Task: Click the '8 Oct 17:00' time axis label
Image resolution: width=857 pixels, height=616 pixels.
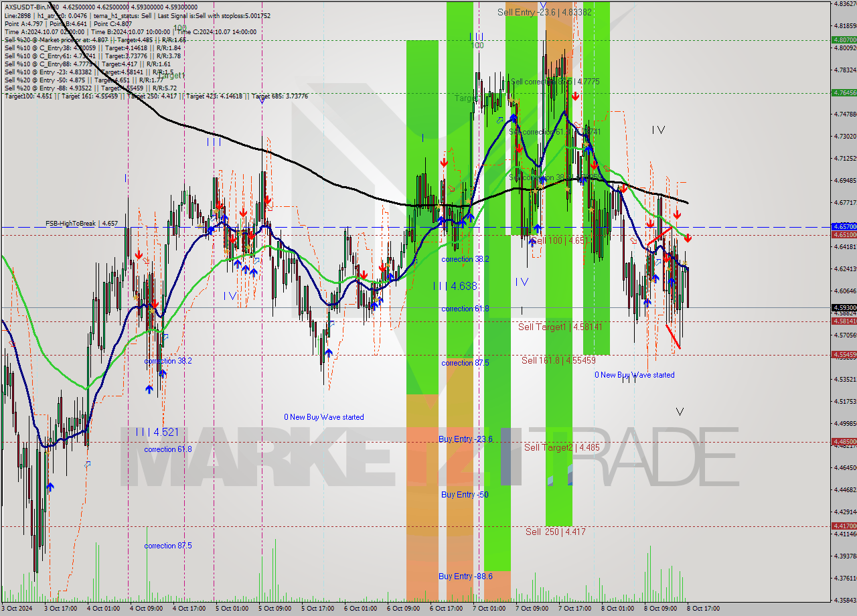Action: click(704, 609)
